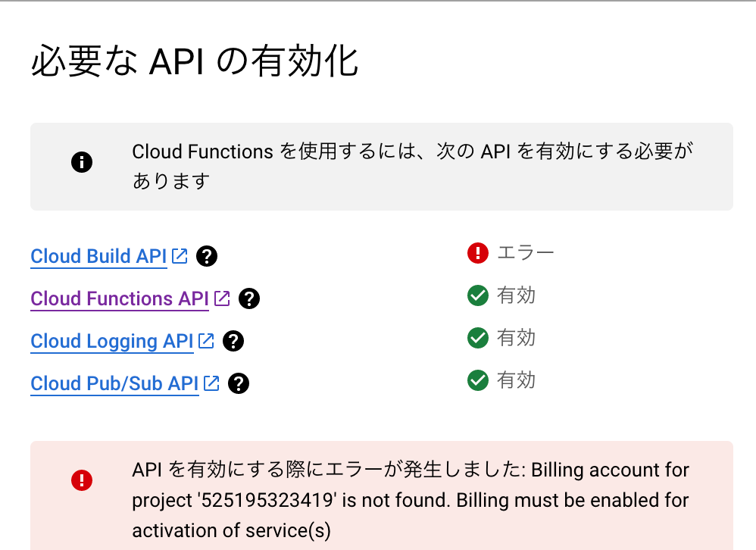Click the 必要な API の有効化 heading
756x550 pixels.
tap(194, 62)
